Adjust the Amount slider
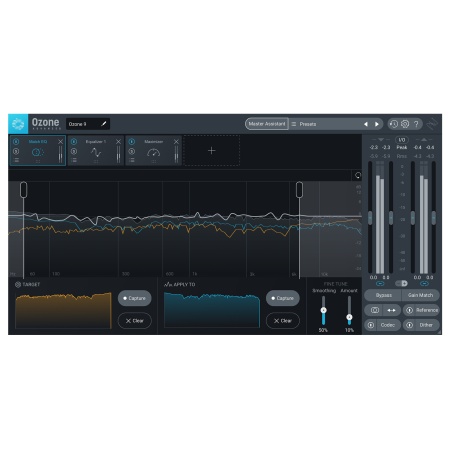 (x=349, y=317)
